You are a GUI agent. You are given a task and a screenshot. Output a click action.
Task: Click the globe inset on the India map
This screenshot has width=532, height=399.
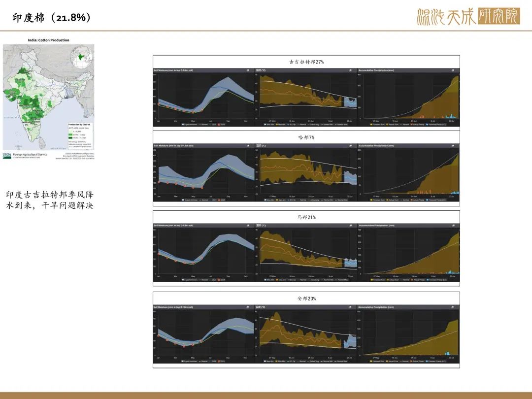coord(81,57)
